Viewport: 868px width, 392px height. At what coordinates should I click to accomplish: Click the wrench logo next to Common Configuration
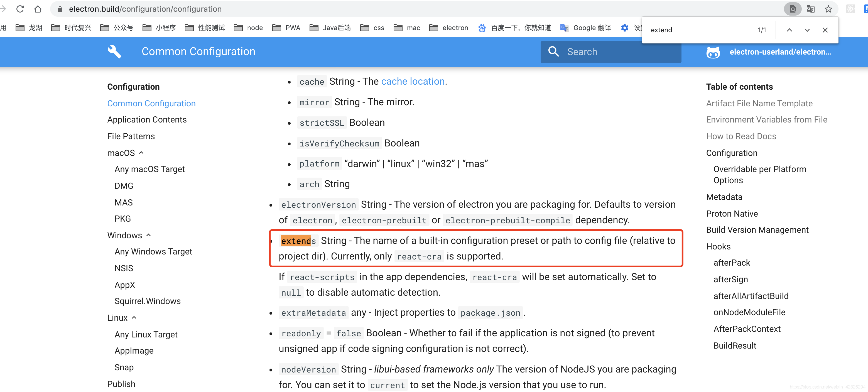114,51
